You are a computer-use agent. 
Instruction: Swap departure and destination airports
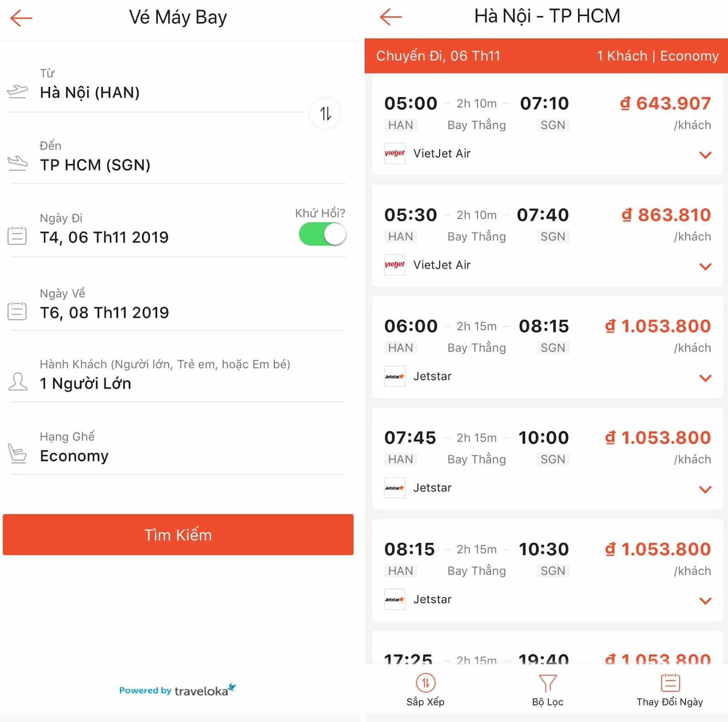click(325, 113)
